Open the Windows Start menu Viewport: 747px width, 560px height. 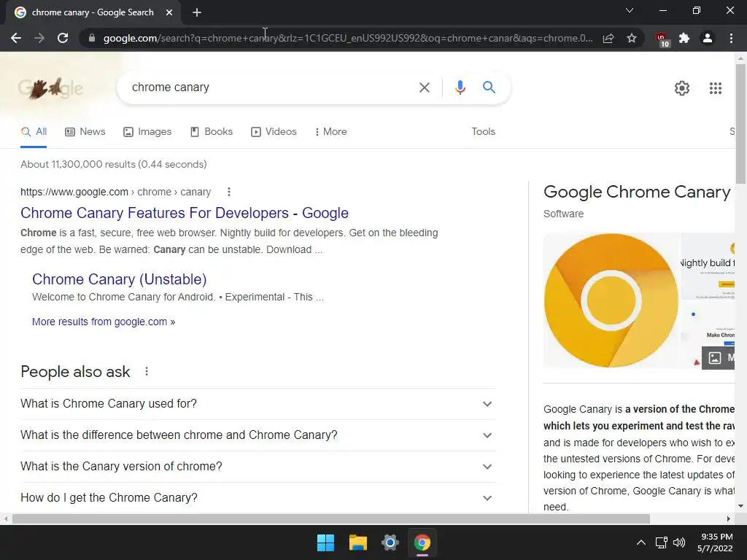[x=326, y=542]
